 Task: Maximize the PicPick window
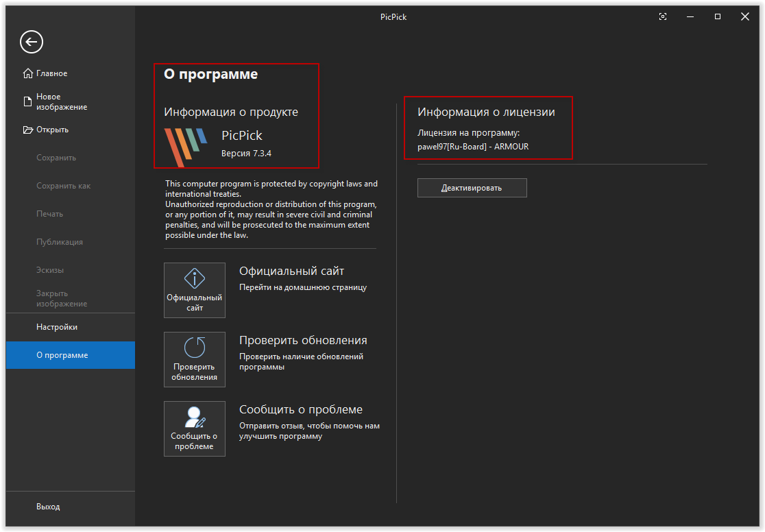(718, 16)
